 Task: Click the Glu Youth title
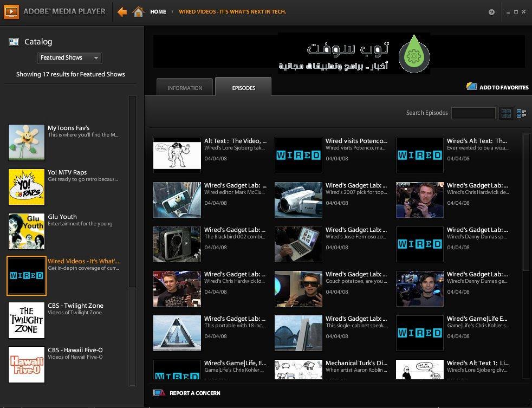point(62,217)
